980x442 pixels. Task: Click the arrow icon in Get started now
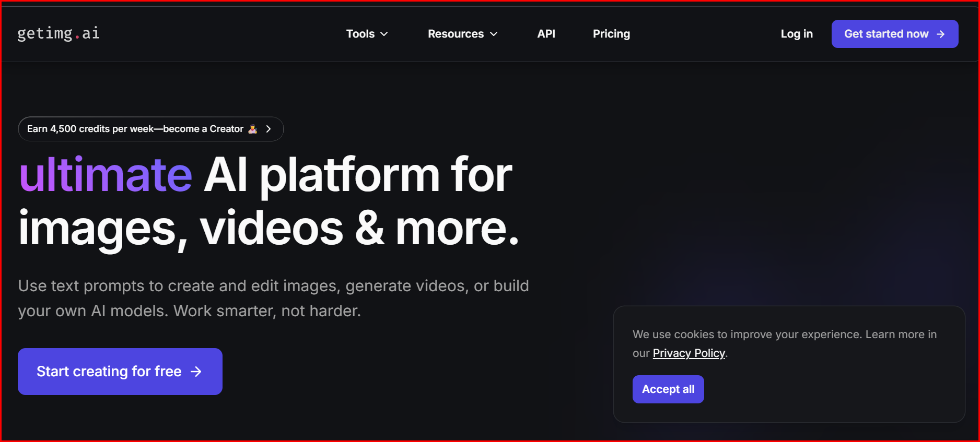coord(941,34)
